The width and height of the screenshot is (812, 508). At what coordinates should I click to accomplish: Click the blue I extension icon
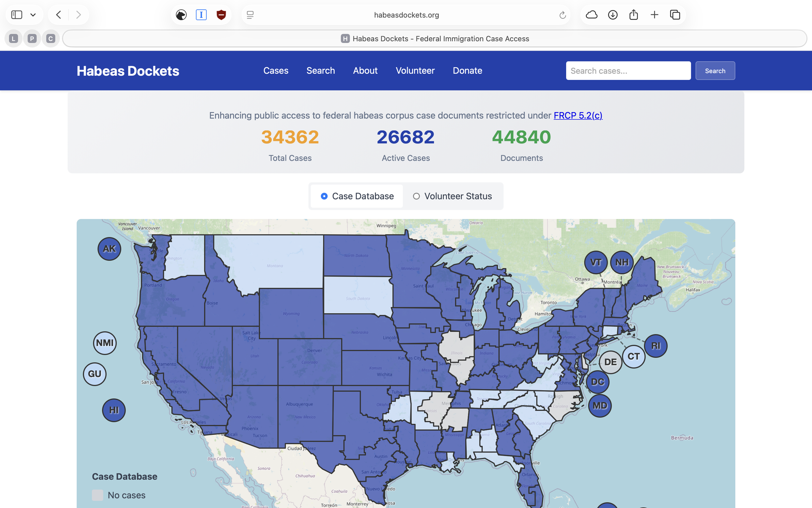(x=201, y=15)
